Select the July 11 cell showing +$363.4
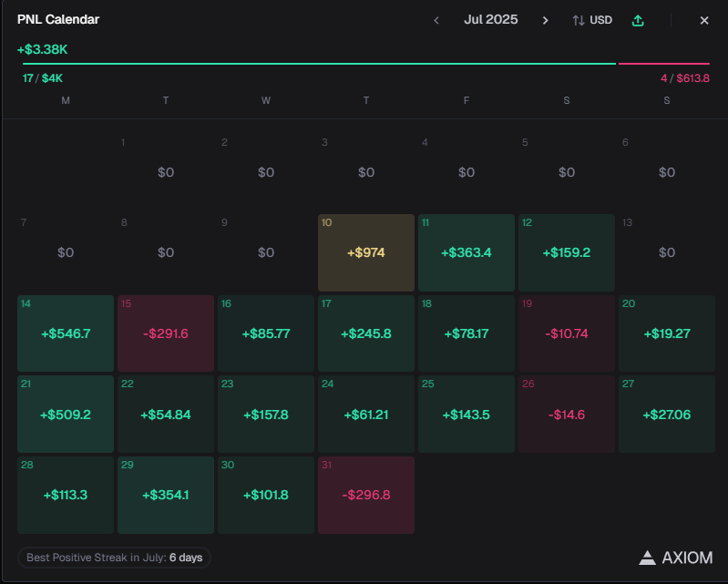This screenshot has width=728, height=584. point(467,252)
